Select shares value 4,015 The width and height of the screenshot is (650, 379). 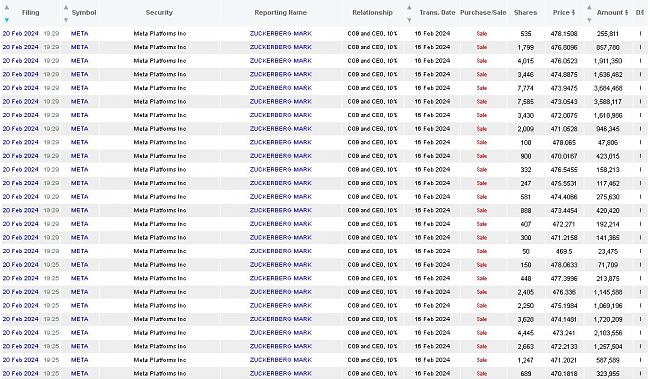[x=526, y=61]
